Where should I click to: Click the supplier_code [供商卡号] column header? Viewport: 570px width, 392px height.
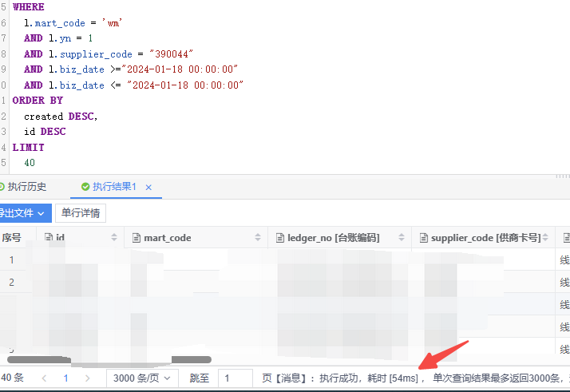pos(483,237)
